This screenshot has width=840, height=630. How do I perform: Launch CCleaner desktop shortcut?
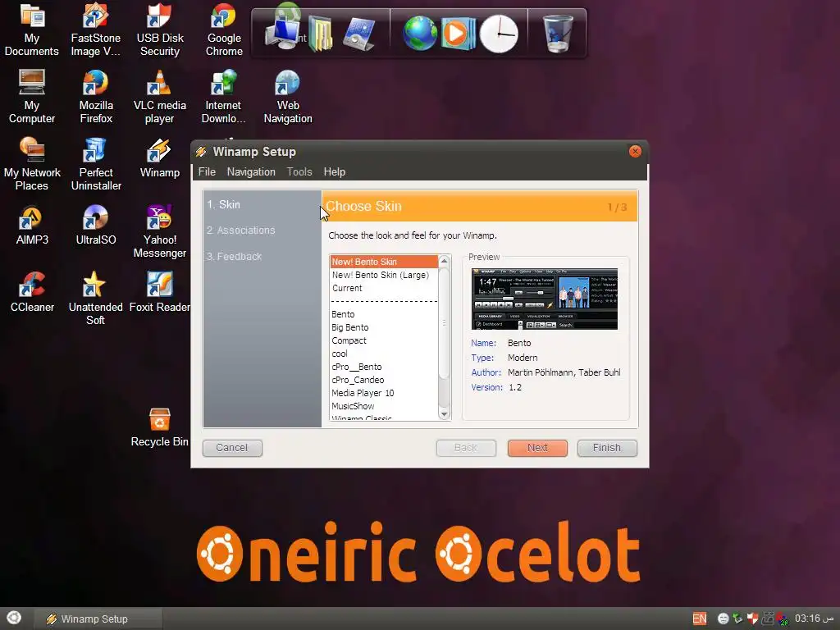[x=32, y=293]
